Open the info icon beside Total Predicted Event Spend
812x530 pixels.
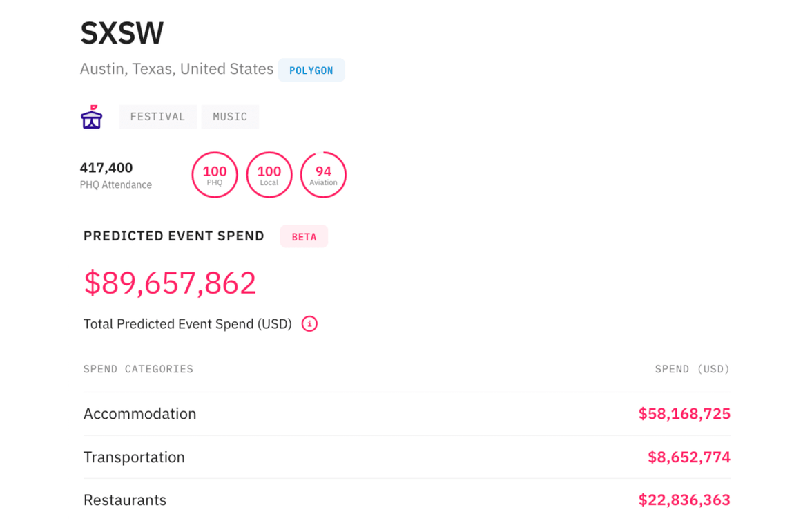[309, 323]
